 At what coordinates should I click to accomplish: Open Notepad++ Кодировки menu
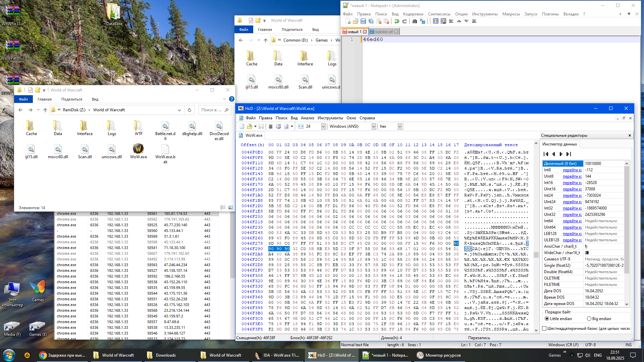point(413,14)
